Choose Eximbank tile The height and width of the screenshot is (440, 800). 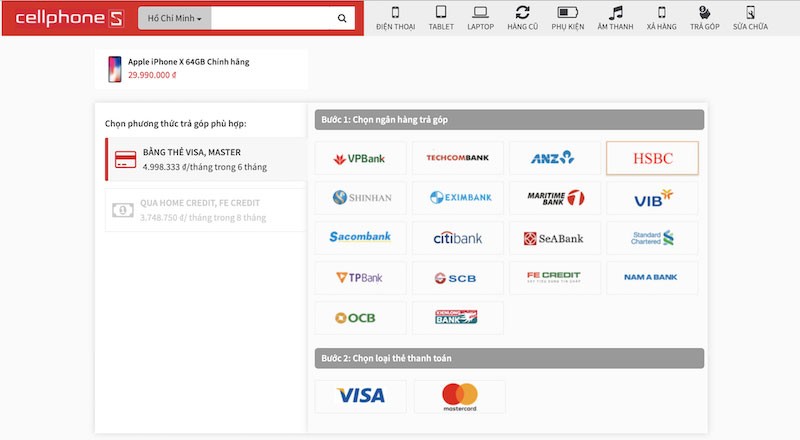(458, 198)
